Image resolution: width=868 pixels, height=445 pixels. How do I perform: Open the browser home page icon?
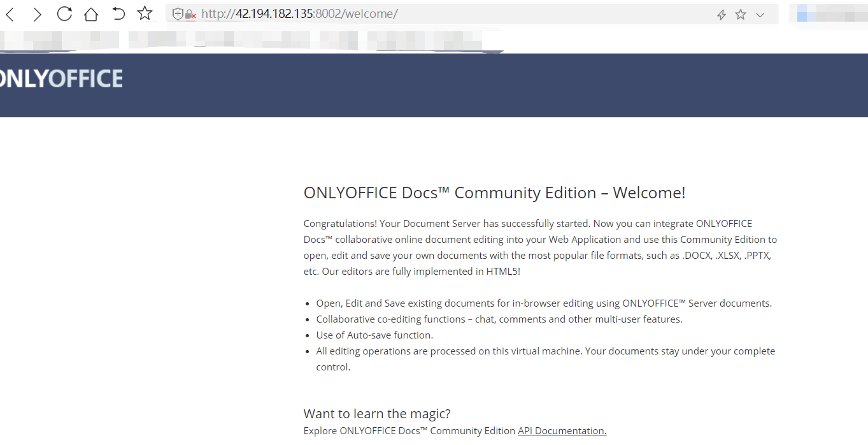point(91,14)
